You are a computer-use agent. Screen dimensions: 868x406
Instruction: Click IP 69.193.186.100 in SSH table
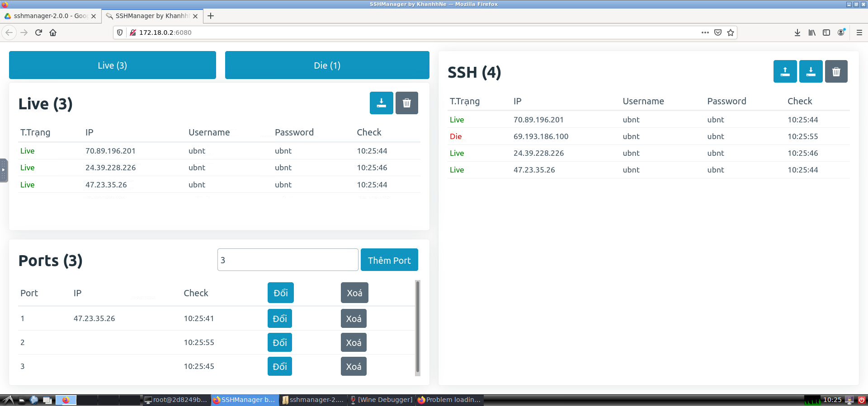541,136
